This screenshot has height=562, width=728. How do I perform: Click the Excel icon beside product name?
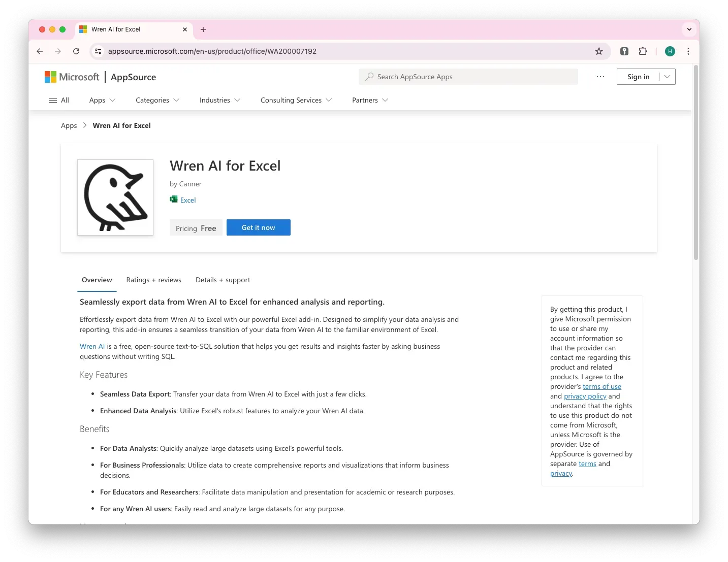(174, 200)
